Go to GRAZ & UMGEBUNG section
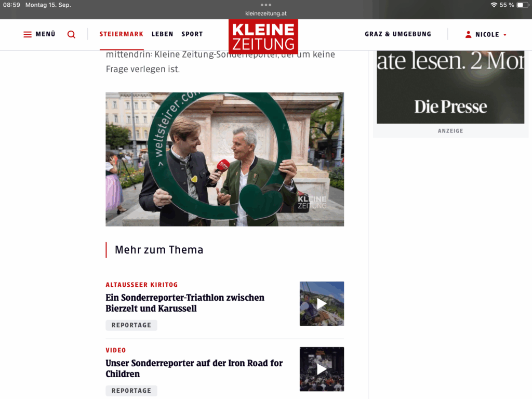Screen dimensions: 532x399 pyautogui.click(x=398, y=34)
